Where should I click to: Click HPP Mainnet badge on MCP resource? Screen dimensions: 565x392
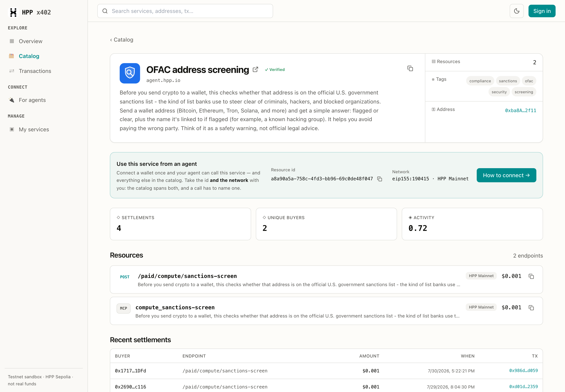point(481,307)
